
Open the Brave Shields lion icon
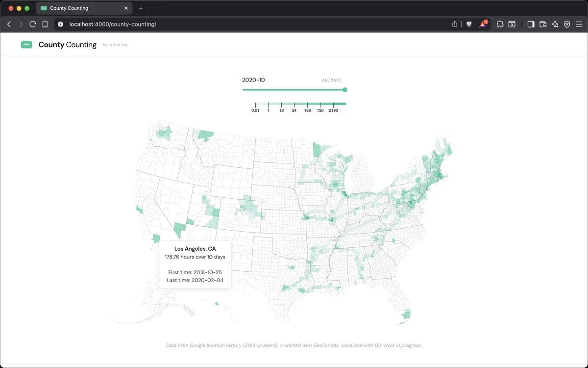[469, 24]
